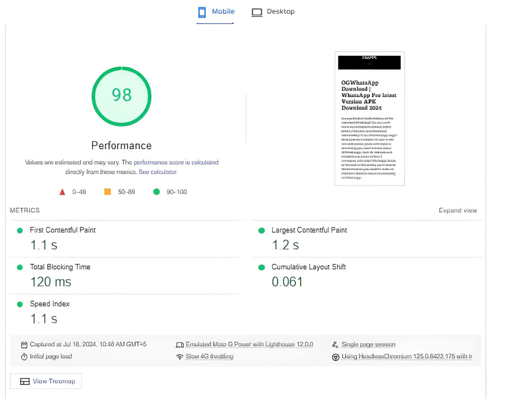Click the stopwatch icon beside Initial page load

point(24,357)
